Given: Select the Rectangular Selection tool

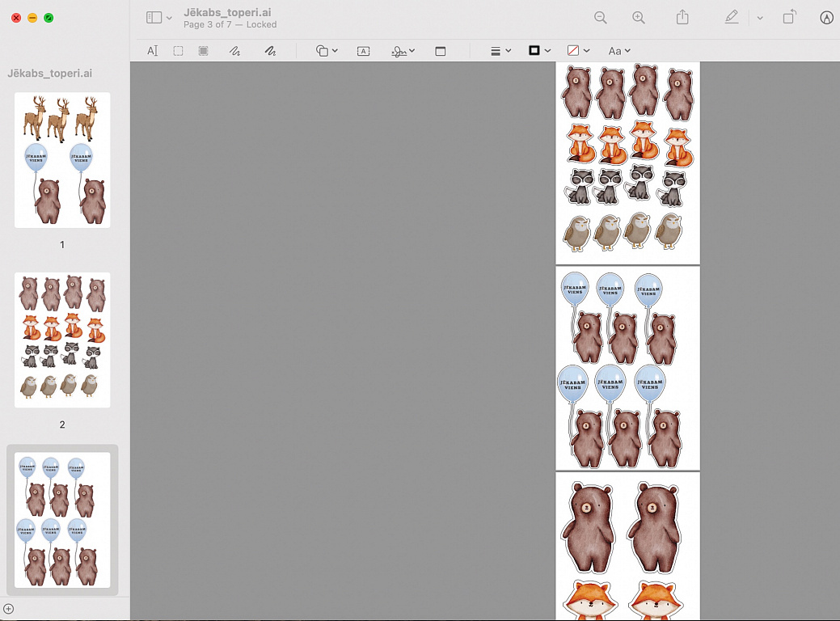Looking at the screenshot, I should [x=178, y=51].
